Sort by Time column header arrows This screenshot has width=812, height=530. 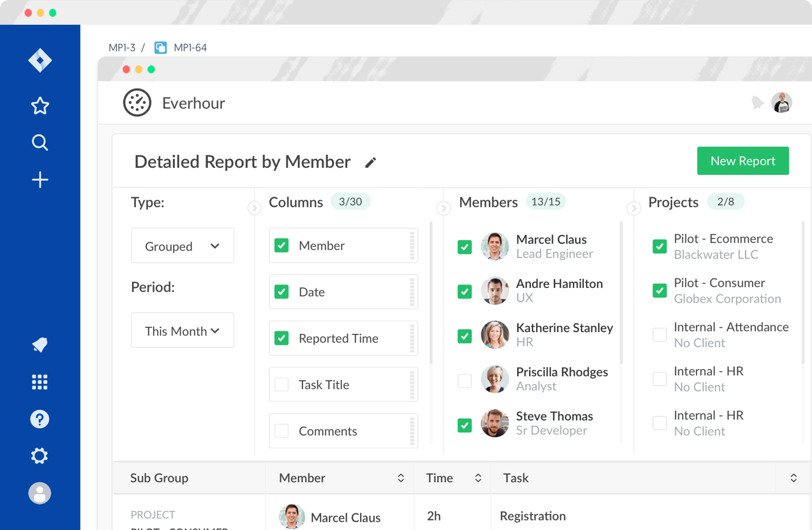click(478, 478)
